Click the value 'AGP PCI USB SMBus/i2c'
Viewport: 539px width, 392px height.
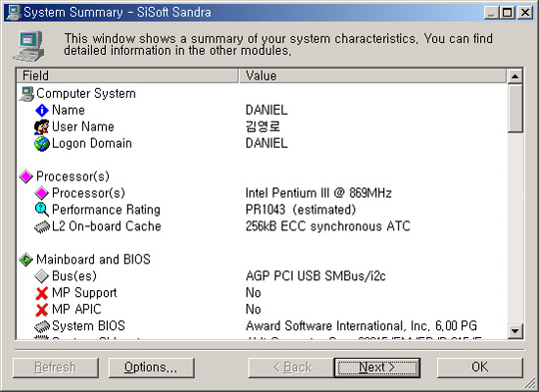click(316, 276)
